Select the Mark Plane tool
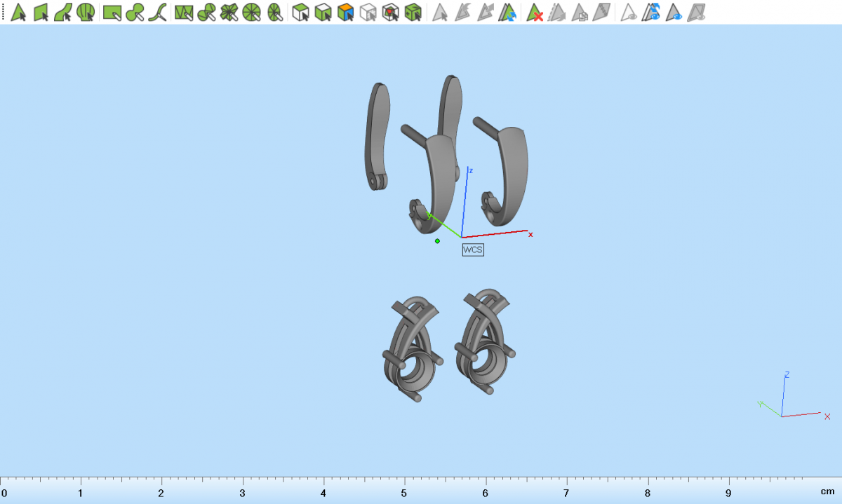This screenshot has width=842, height=504. click(x=41, y=12)
